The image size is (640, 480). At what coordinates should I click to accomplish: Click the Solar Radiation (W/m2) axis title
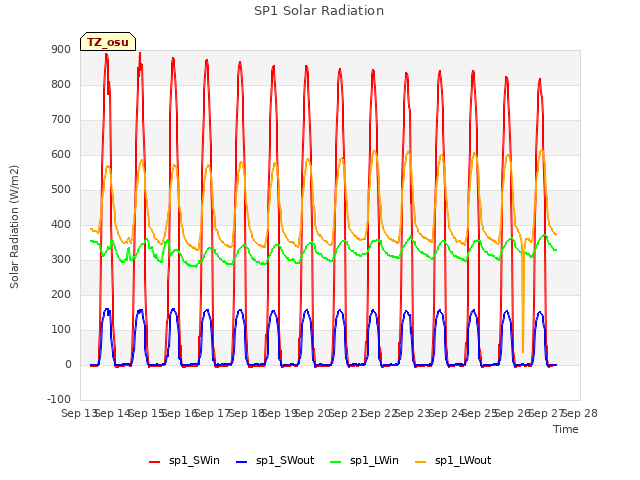tap(14, 227)
